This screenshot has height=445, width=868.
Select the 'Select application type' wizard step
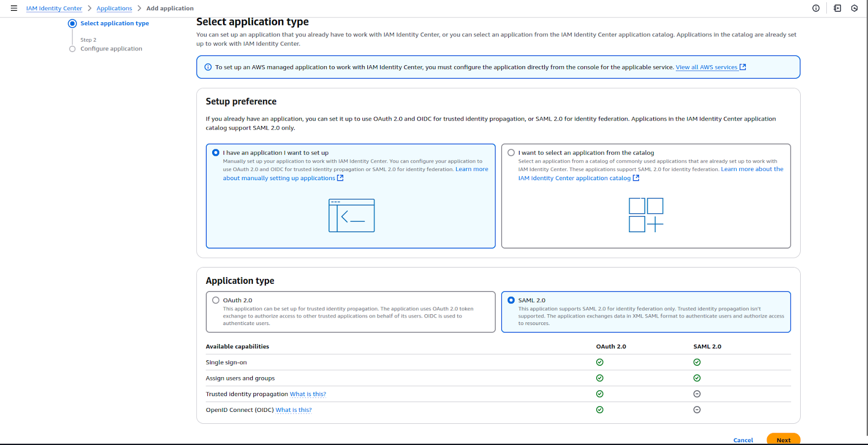pyautogui.click(x=114, y=23)
